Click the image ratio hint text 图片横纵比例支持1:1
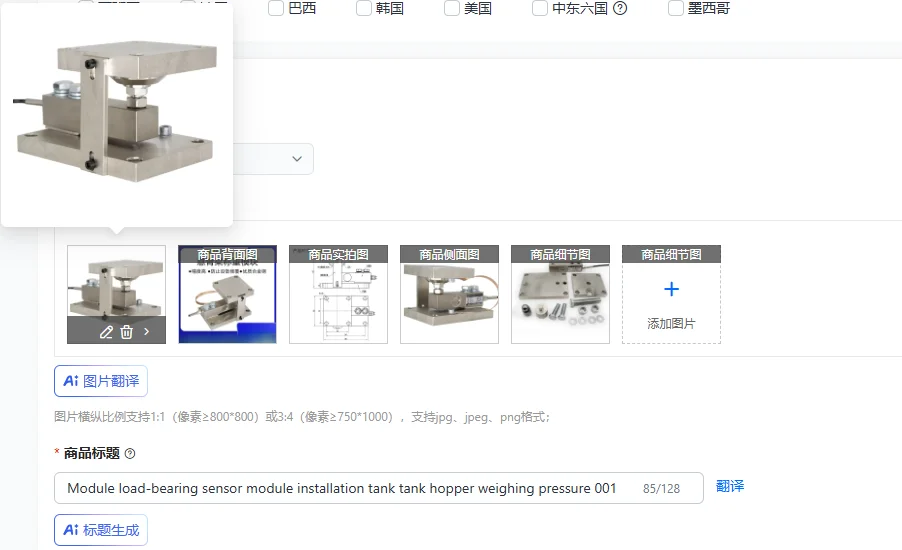Viewport: 902px width, 550px height. 302,417
